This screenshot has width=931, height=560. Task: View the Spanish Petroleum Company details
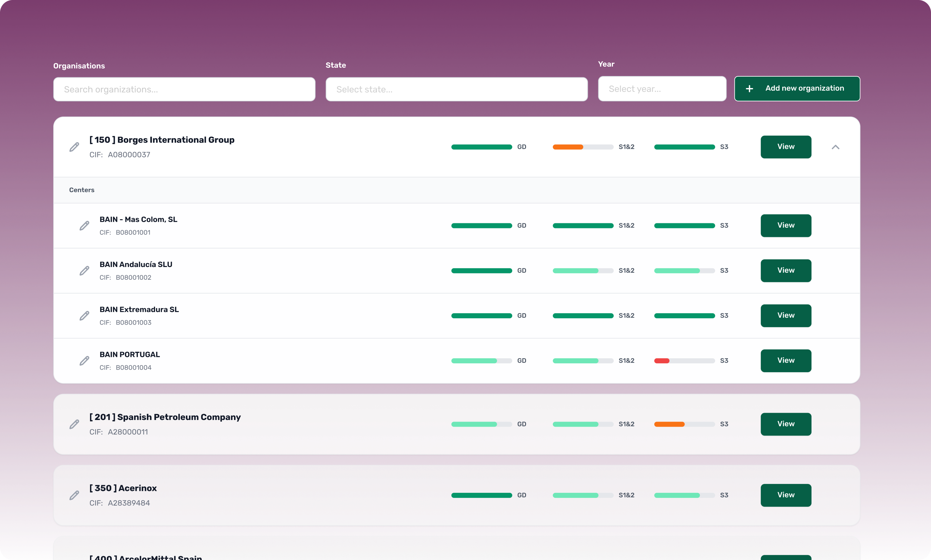(x=785, y=424)
